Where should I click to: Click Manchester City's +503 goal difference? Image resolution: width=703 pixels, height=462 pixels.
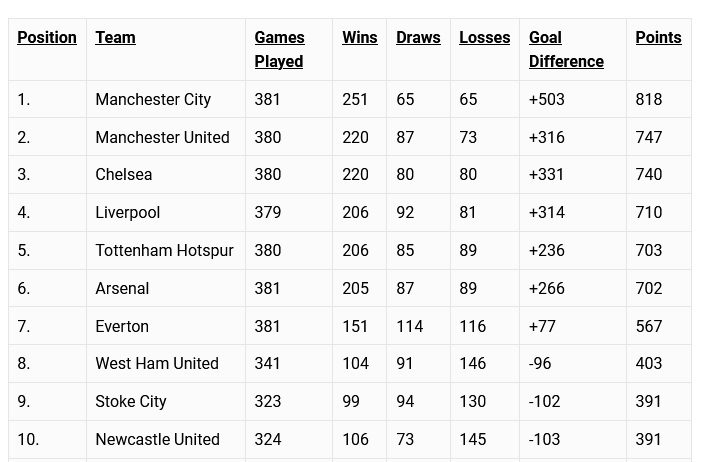point(547,99)
